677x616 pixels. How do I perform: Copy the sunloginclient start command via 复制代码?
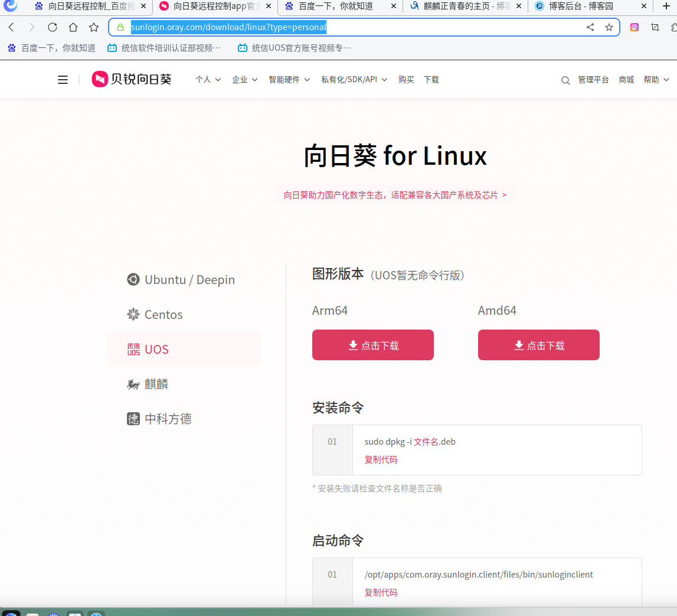click(381, 593)
